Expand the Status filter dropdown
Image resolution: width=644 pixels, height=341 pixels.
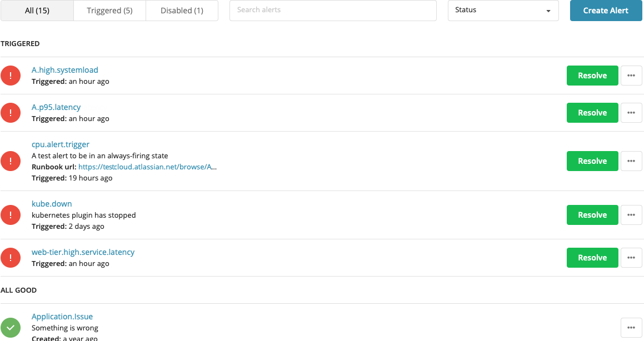pyautogui.click(x=503, y=11)
